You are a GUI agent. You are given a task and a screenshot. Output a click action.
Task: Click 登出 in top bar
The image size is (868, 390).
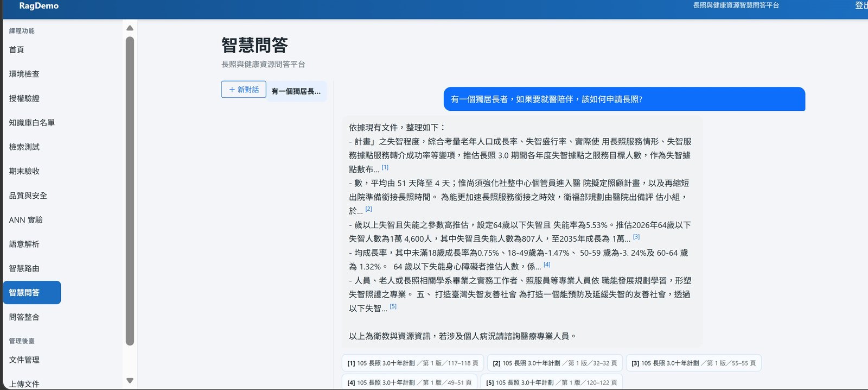coord(861,5)
